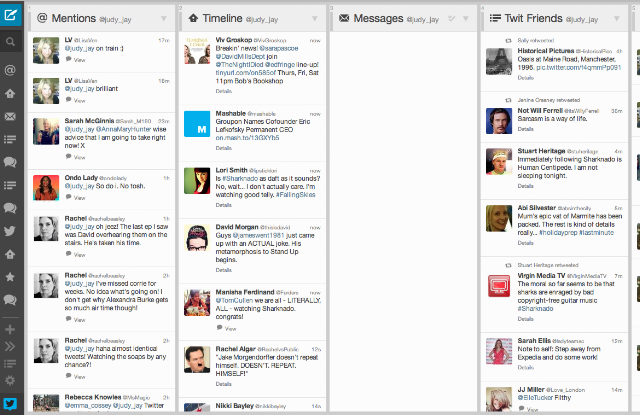640x415 pixels.
Task: Click the #lastminute hashtag
Action: 597,233
